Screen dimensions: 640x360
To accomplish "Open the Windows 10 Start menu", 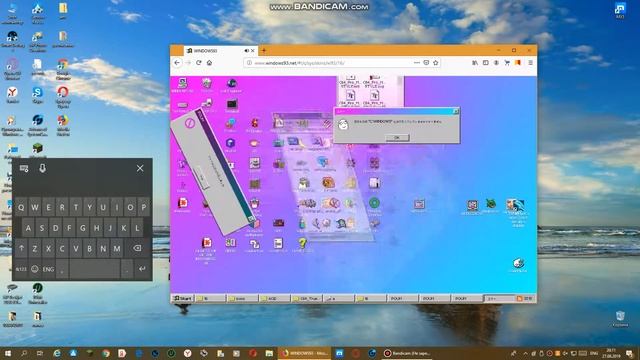I will [7, 353].
